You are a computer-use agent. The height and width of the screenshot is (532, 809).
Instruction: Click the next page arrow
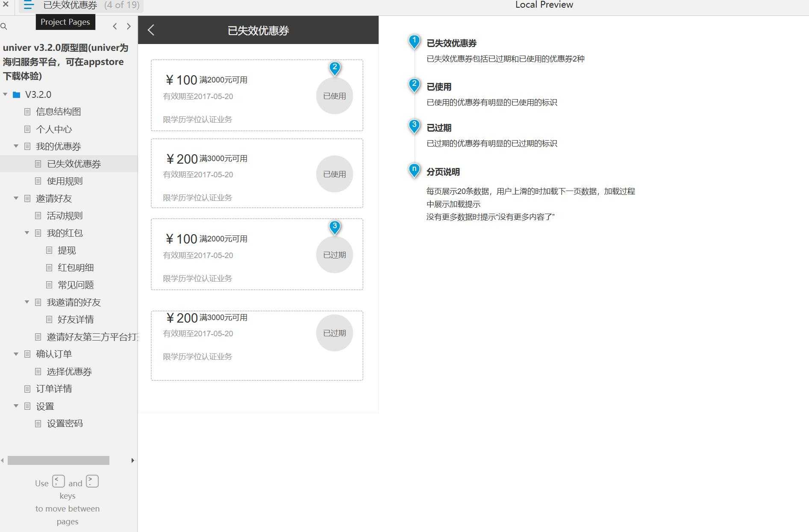[x=129, y=26]
